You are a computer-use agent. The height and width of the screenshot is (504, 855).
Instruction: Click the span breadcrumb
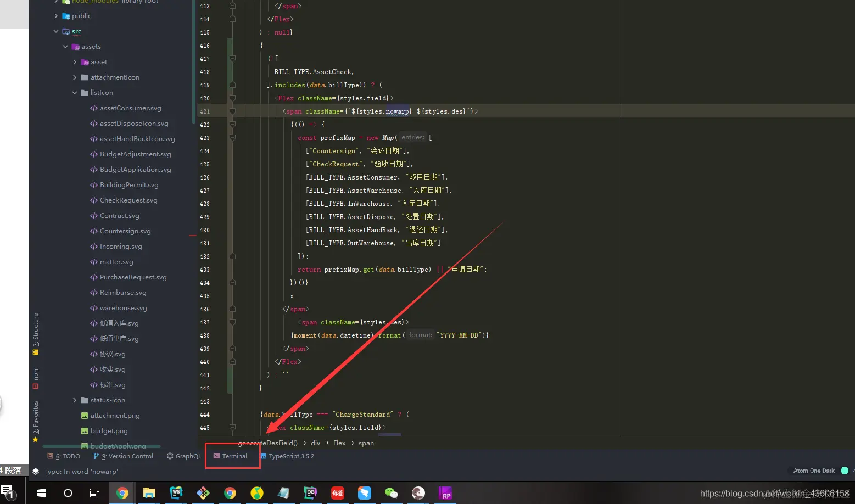pos(366,443)
